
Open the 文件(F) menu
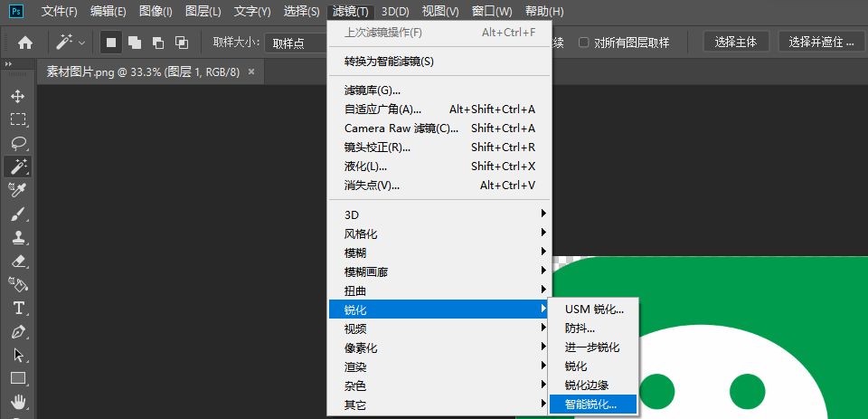click(x=60, y=11)
